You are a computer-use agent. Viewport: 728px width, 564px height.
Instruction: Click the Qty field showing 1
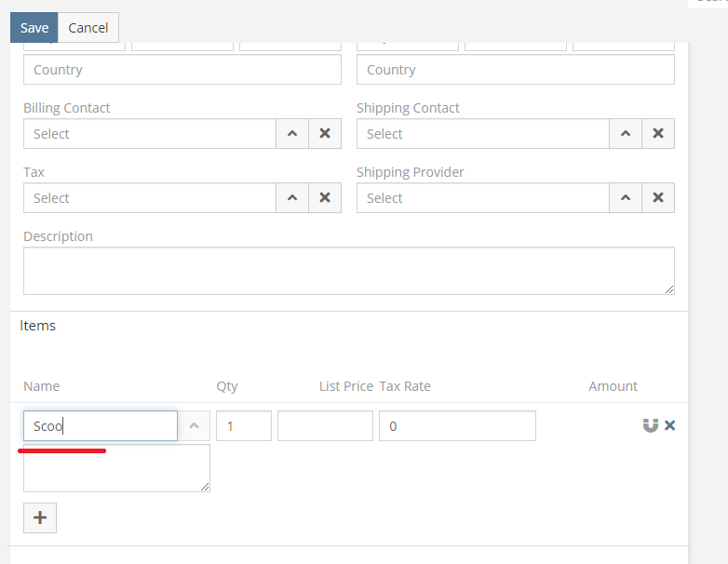click(x=244, y=426)
